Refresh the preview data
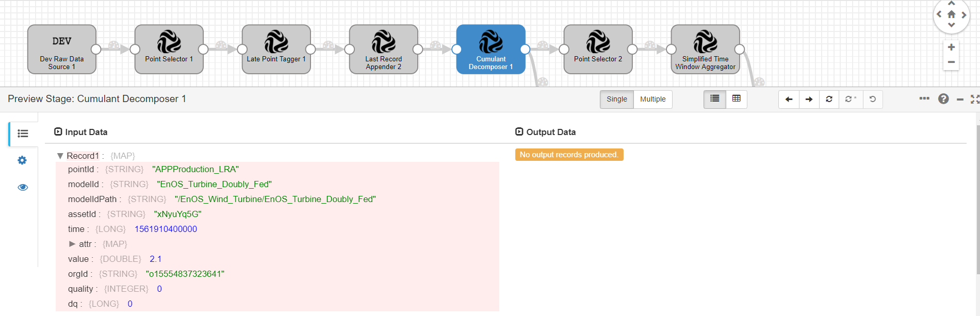 coord(829,99)
